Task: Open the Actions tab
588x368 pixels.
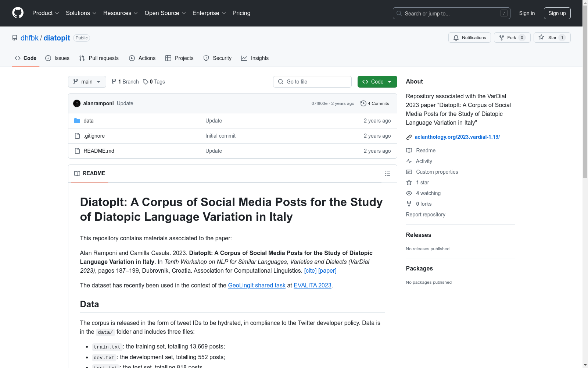Action: (142, 58)
